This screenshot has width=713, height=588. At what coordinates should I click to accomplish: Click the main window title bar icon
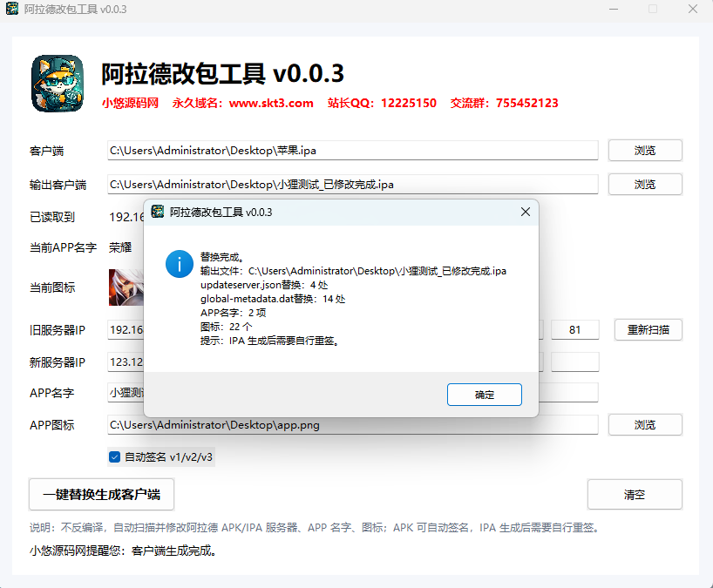(12, 9)
